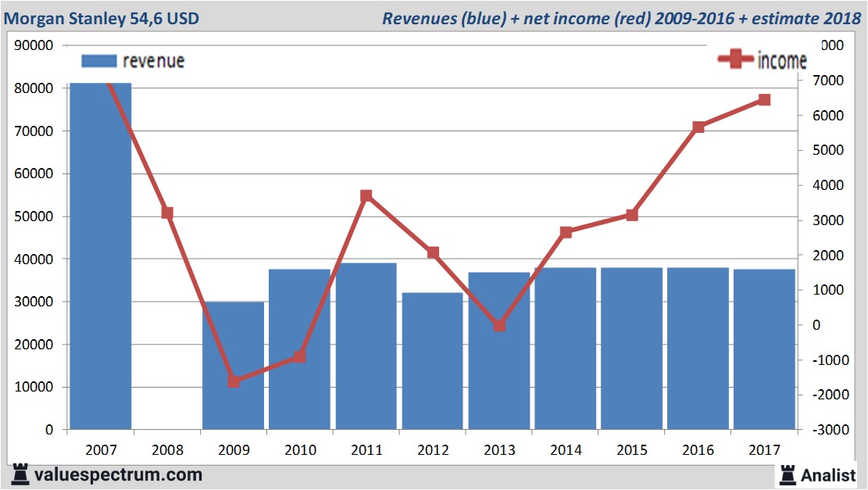Click the 2017 income data point
This screenshot has height=490, width=868.
coord(765,100)
